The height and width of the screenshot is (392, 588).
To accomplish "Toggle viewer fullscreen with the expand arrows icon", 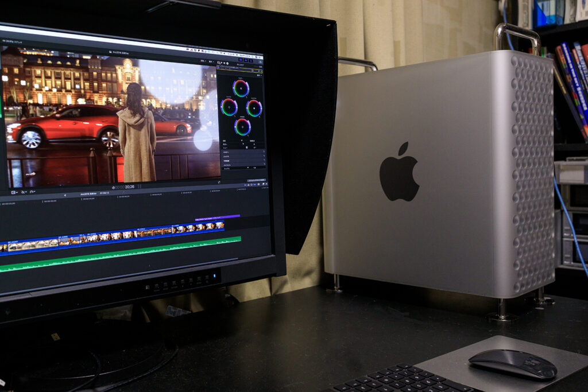I will (218, 181).
